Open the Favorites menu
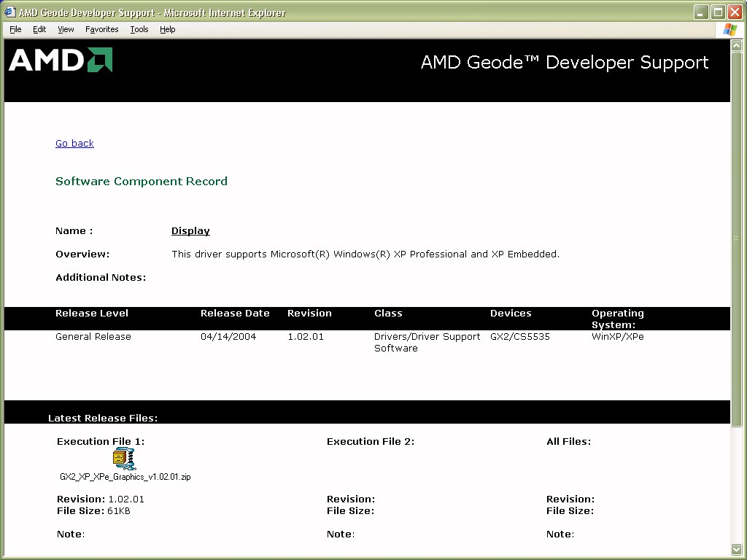 (x=101, y=29)
